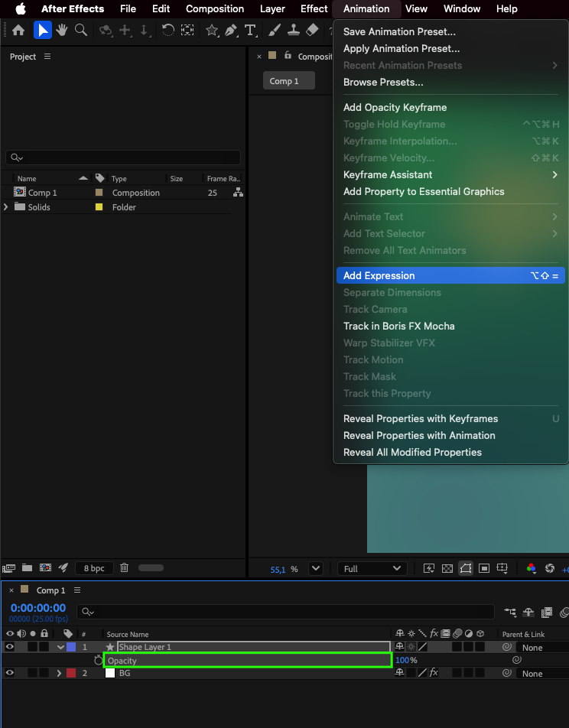Open Project panel search options dropdown
Screen dimensions: 569x728
pyautogui.click(x=17, y=158)
